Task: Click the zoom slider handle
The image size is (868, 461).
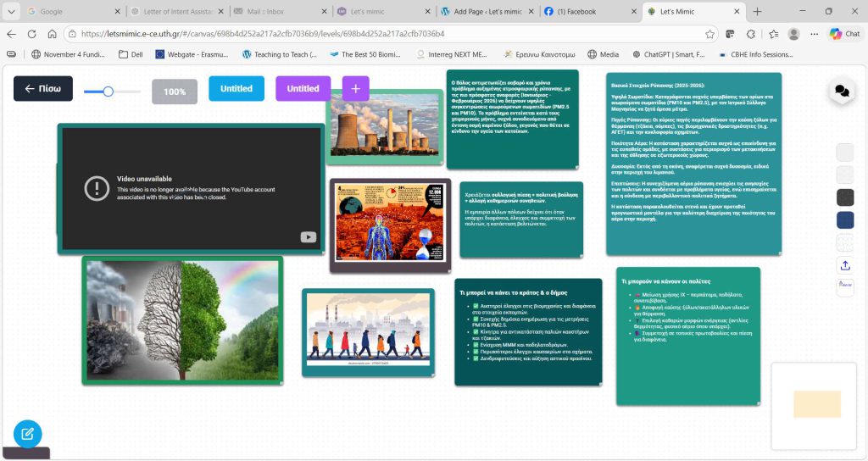Action: [108, 91]
